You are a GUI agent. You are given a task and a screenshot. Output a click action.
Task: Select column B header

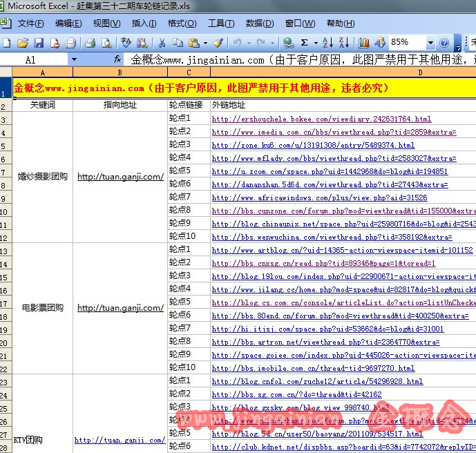click(x=120, y=73)
